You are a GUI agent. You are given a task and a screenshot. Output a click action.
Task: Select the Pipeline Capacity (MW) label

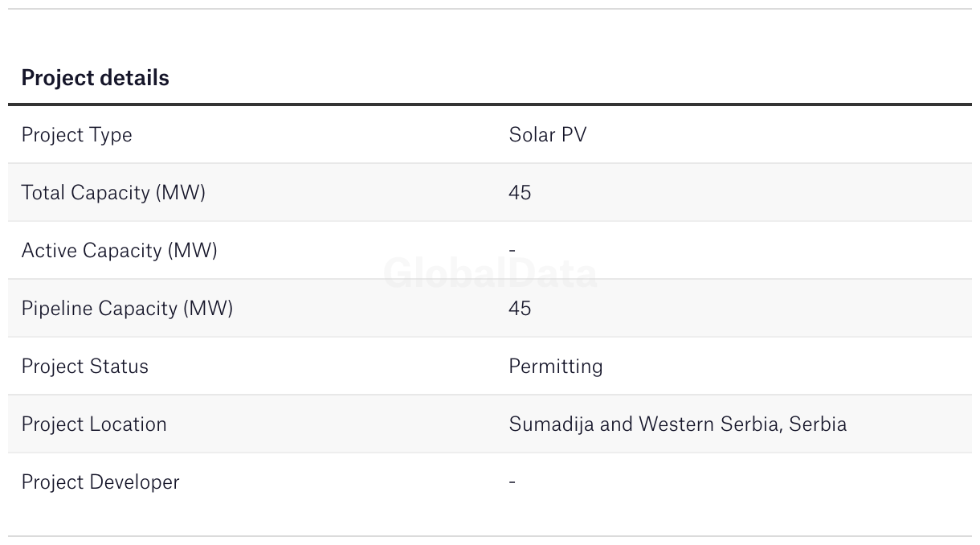pyautogui.click(x=127, y=309)
